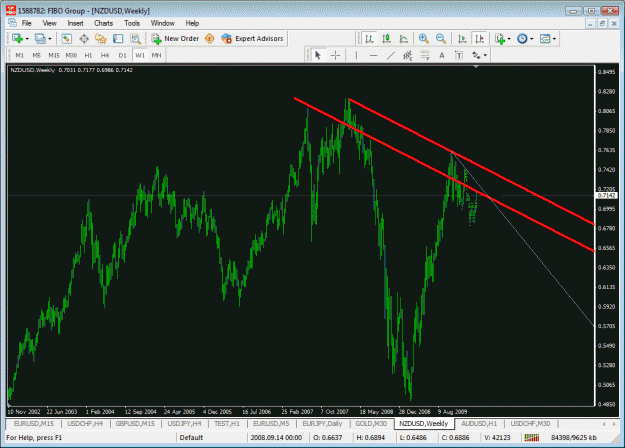This screenshot has width=625, height=448.
Task: Open the Periodicity clock icon
Action: point(522,39)
